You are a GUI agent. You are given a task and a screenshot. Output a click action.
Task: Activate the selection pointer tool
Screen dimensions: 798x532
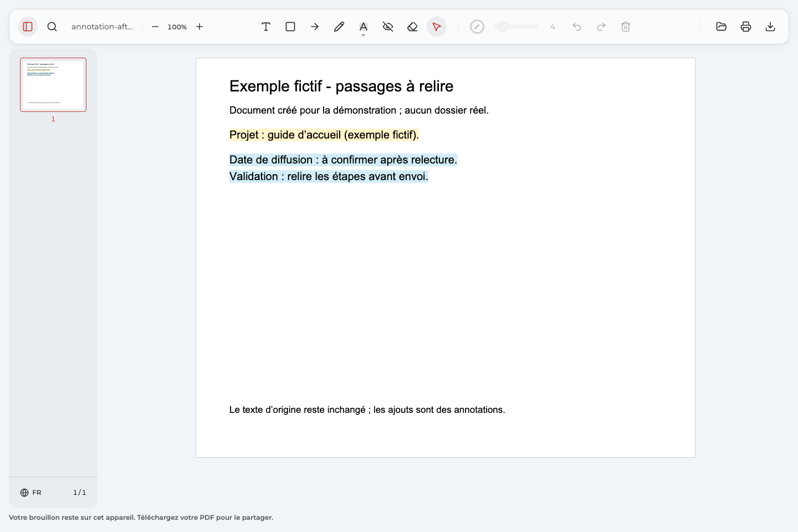(437, 27)
